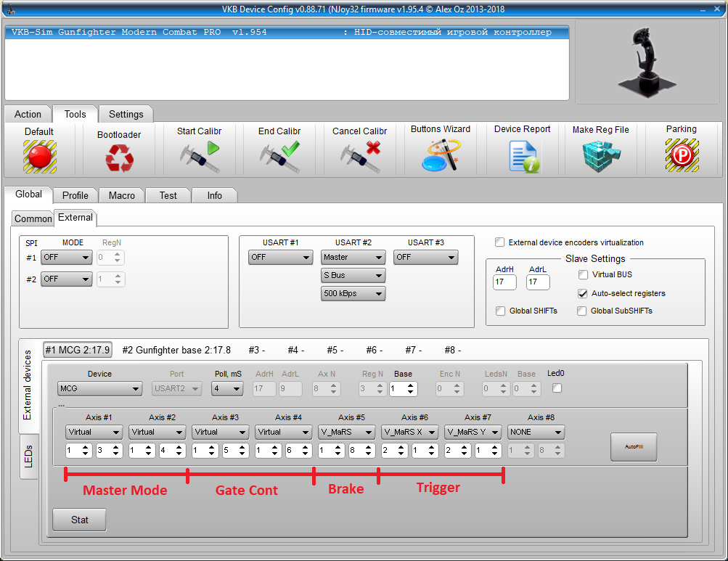728x561 pixels.
Task: Click the AdrH input field in Slave Settings
Action: pyautogui.click(x=504, y=282)
